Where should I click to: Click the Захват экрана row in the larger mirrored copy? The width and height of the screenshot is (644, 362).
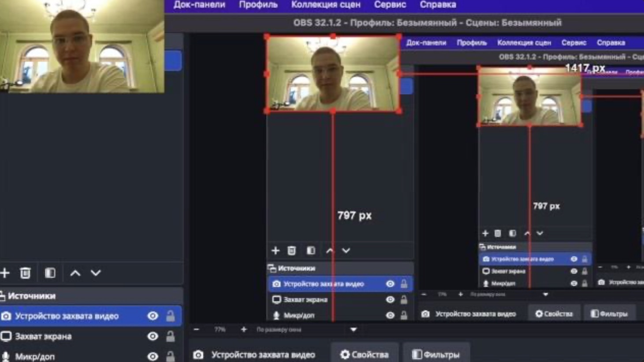[341, 300]
